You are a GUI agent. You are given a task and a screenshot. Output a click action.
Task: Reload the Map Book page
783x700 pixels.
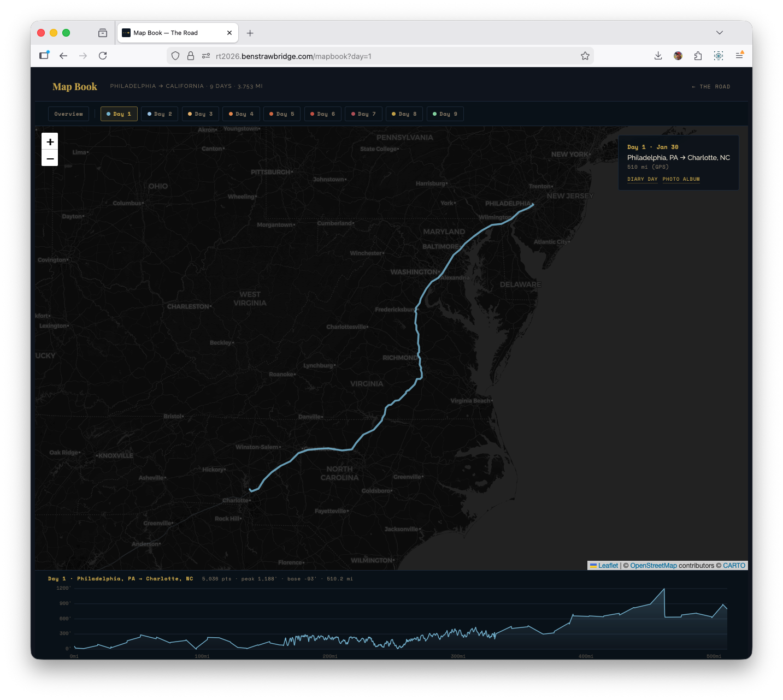pyautogui.click(x=103, y=56)
